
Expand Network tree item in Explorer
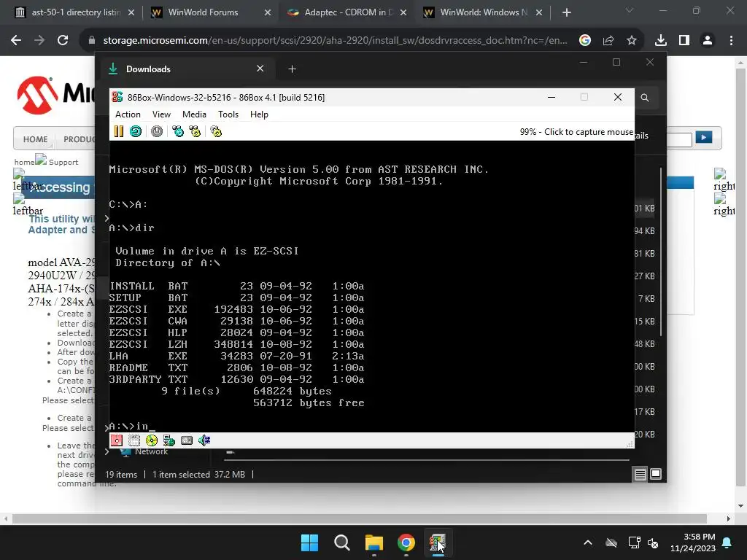click(x=107, y=451)
